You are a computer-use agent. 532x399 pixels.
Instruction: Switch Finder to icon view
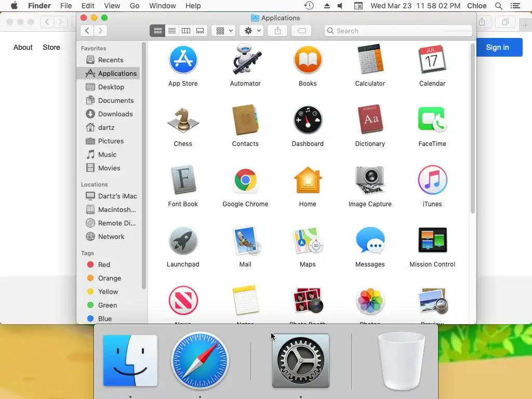[x=158, y=31]
